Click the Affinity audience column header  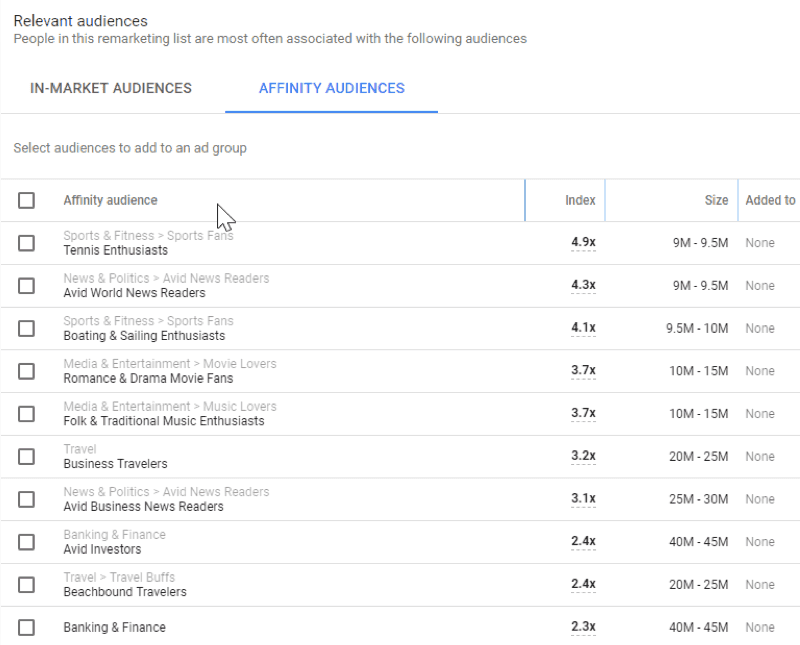[x=110, y=200]
